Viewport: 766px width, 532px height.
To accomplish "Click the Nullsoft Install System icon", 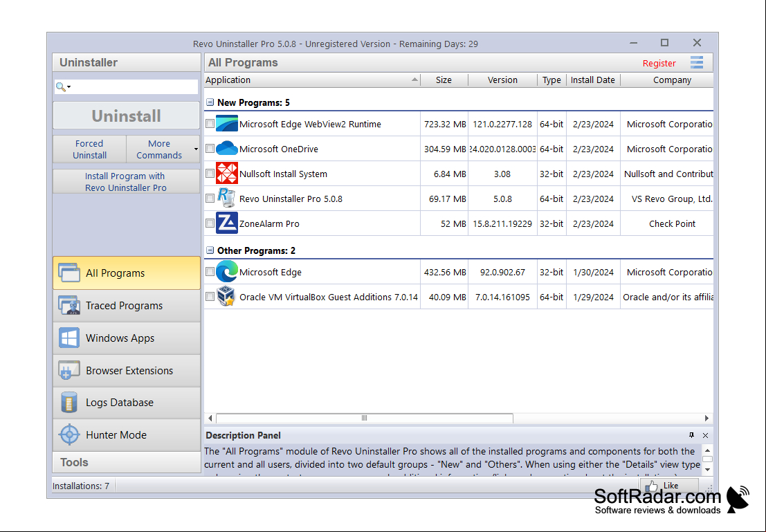I will point(227,174).
